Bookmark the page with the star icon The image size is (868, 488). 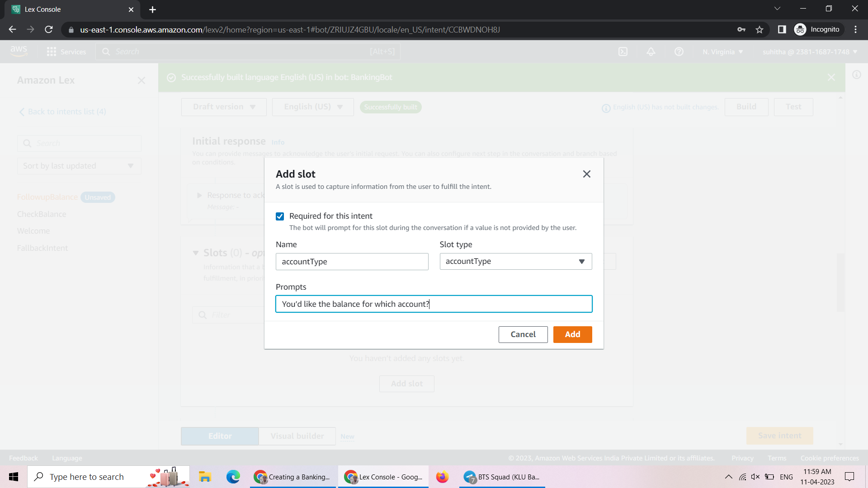tap(759, 29)
